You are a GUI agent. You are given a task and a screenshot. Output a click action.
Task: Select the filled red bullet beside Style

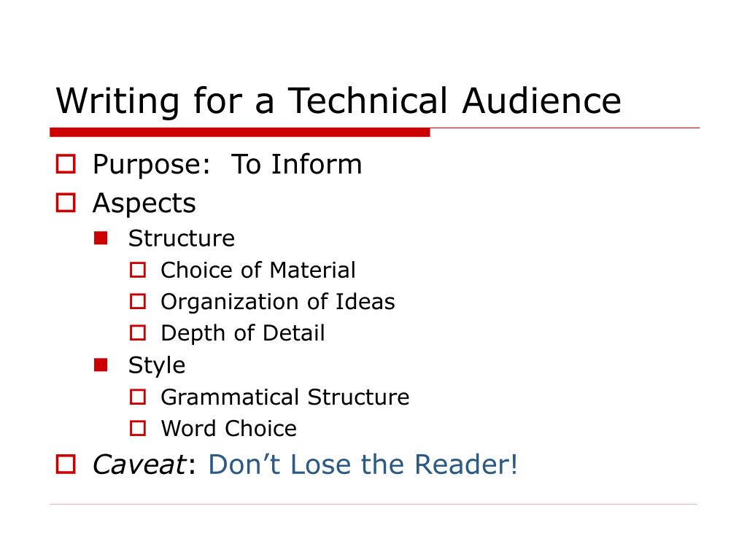[x=101, y=365]
